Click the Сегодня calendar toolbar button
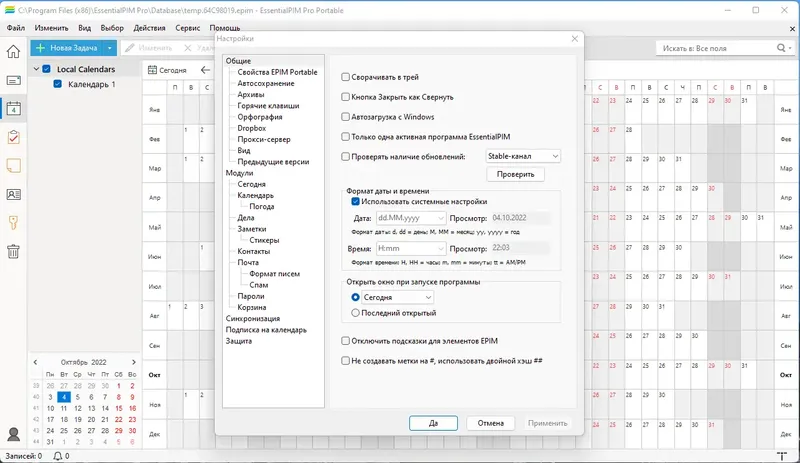This screenshot has width=800, height=463. click(167, 70)
